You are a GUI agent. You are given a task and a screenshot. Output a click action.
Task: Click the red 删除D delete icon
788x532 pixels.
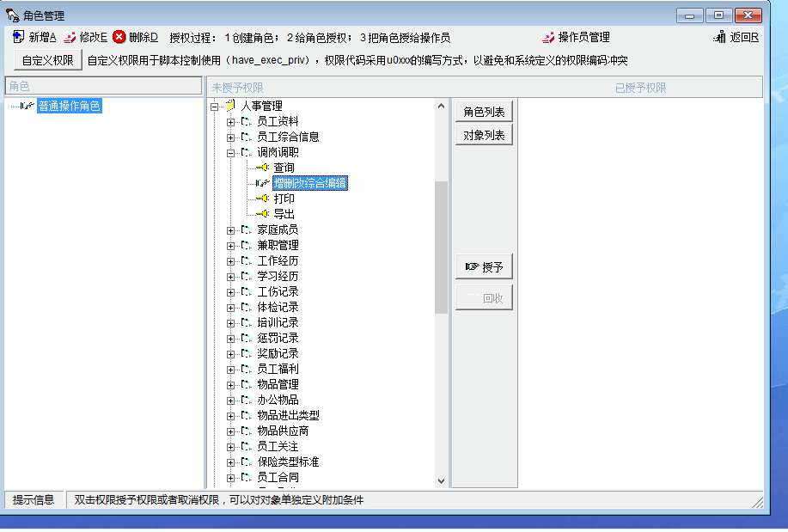pyautogui.click(x=119, y=37)
